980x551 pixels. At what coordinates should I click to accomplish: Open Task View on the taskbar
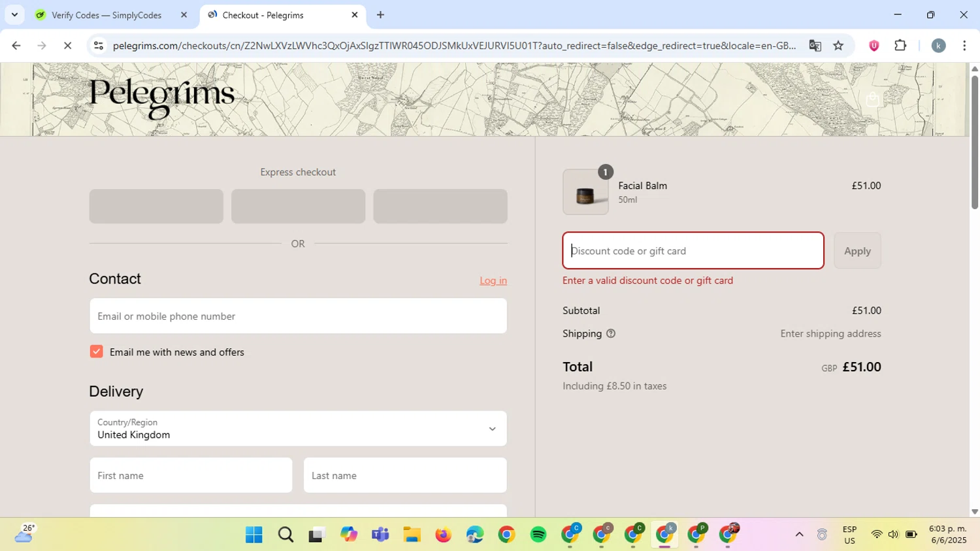[x=317, y=535]
